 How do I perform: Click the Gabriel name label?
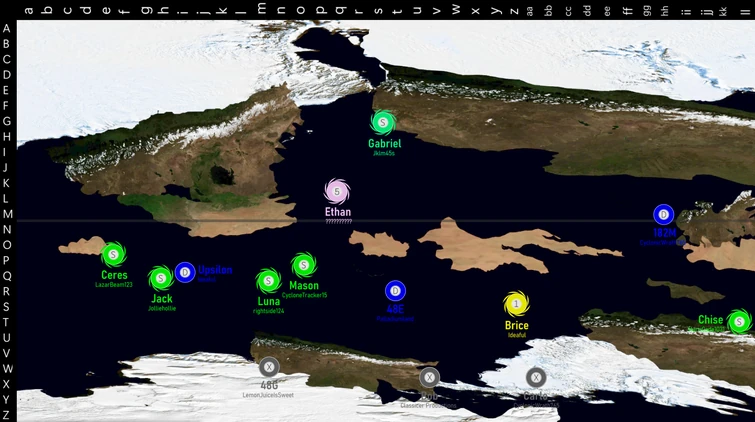coord(384,143)
